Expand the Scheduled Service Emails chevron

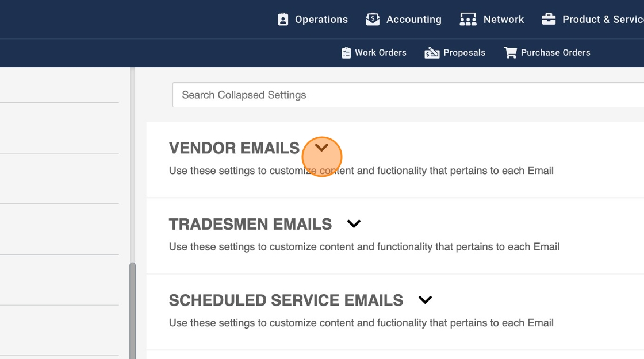tap(425, 300)
